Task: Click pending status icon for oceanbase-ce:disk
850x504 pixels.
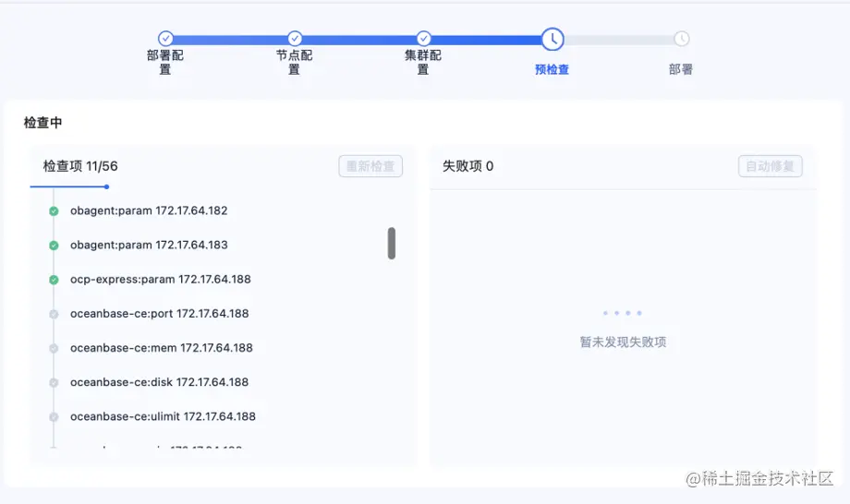Action: click(54, 383)
